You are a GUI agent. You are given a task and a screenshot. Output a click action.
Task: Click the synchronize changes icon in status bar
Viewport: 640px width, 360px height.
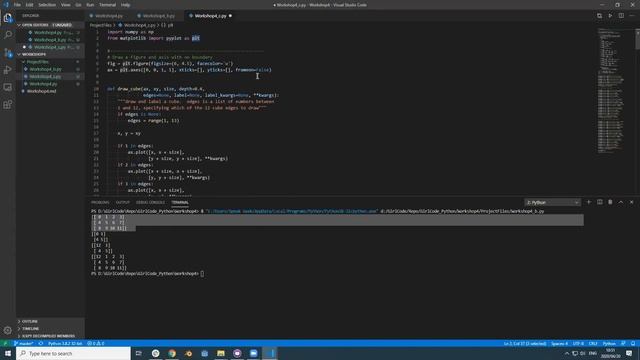pos(41,344)
